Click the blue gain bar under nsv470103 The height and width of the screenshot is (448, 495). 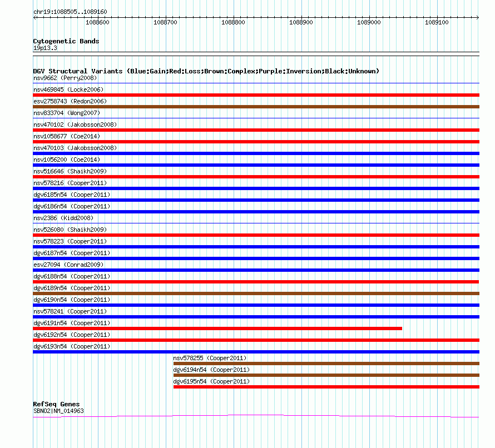[256, 153]
